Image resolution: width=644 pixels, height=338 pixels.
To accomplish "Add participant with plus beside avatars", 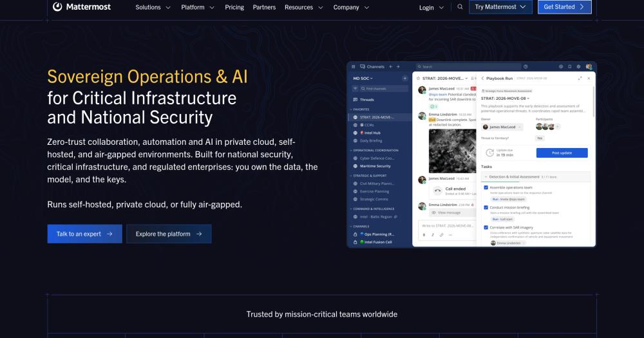I will pos(557,126).
